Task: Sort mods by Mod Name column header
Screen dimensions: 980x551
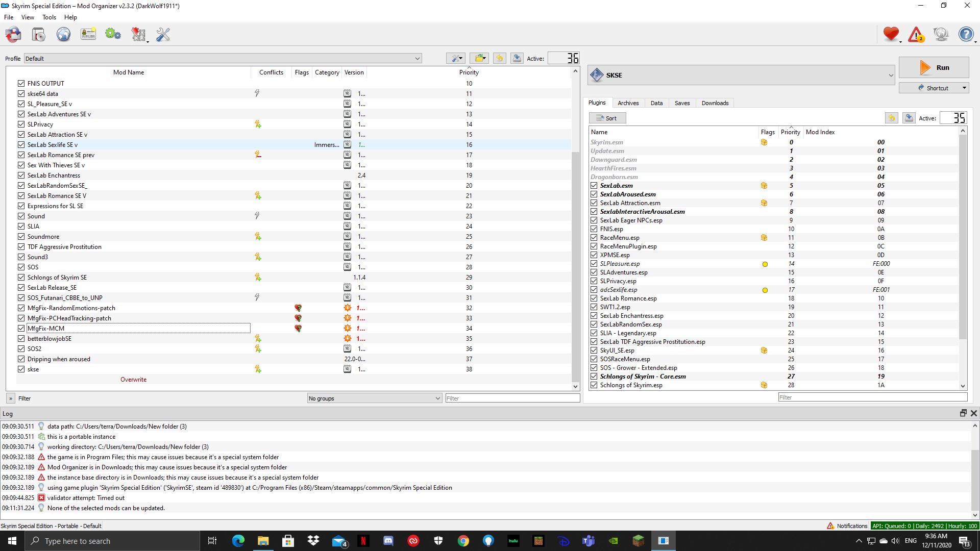Action: (129, 72)
